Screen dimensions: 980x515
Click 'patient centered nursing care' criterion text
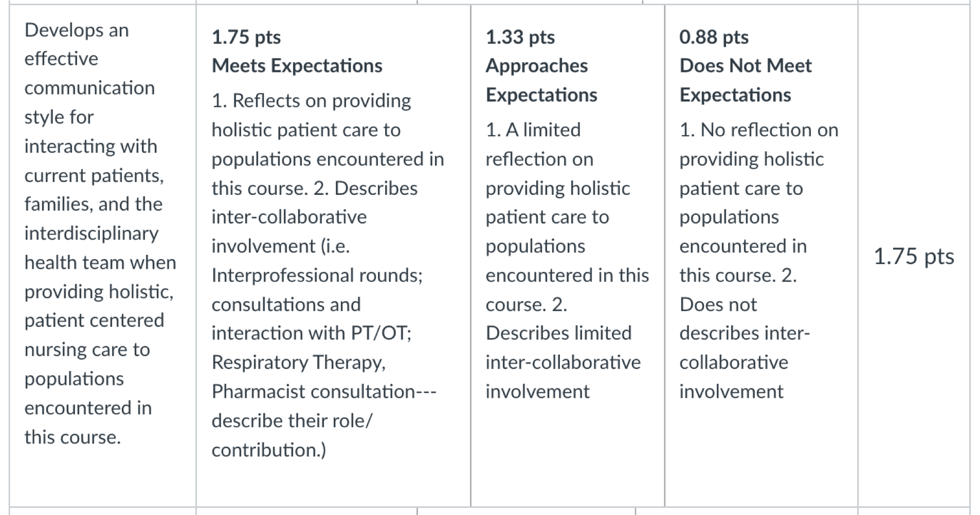coord(94,335)
